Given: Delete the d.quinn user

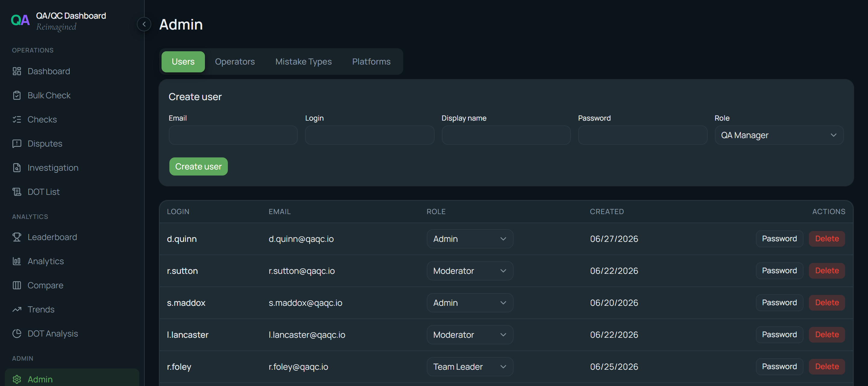Looking at the screenshot, I should (x=827, y=239).
